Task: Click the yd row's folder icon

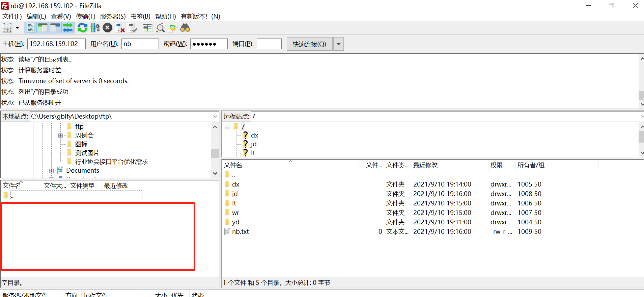Action: pyautogui.click(x=227, y=222)
